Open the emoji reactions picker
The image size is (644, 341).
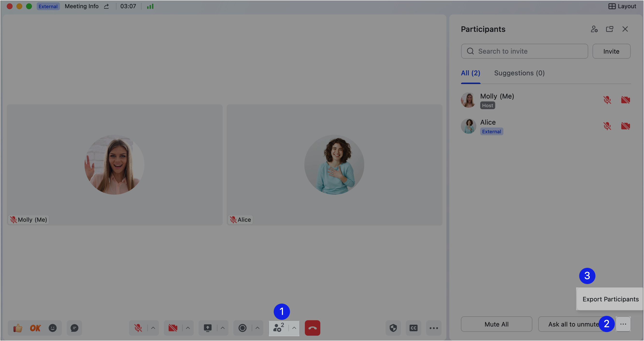52,328
